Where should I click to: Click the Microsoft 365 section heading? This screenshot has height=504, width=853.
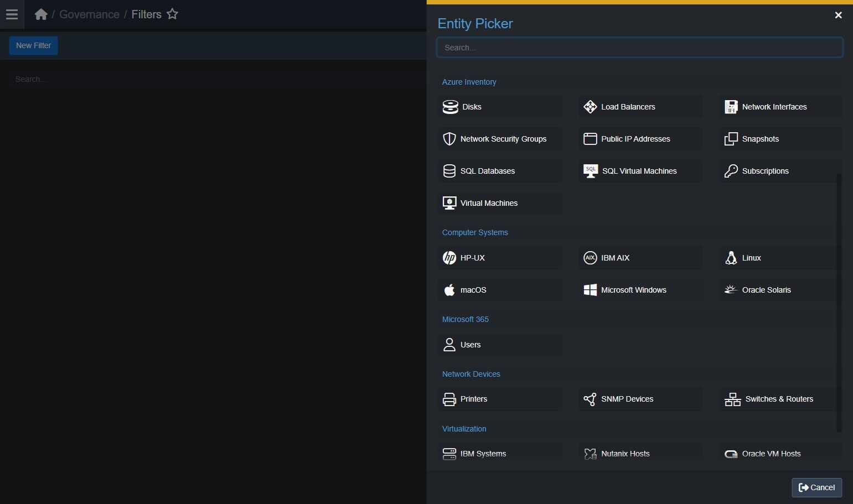coord(465,319)
